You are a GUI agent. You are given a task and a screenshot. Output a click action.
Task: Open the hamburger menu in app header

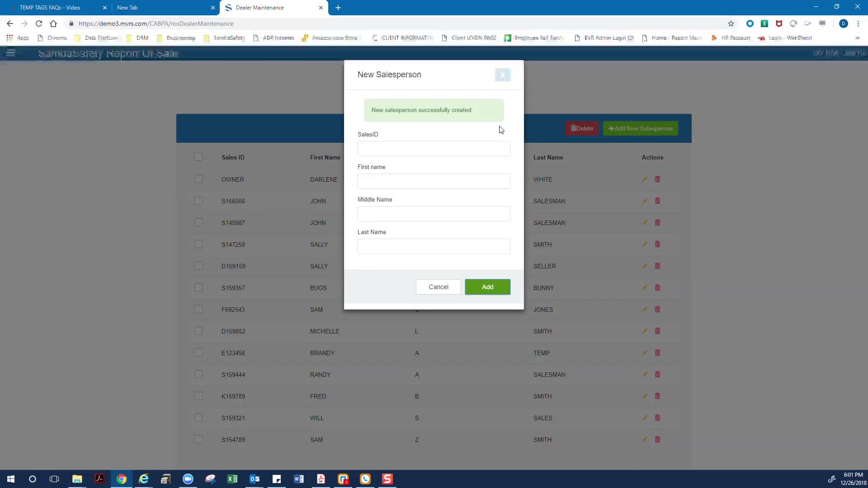pos(10,53)
